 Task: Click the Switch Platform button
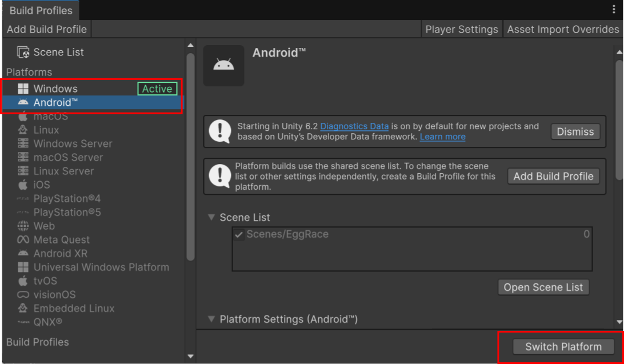click(x=563, y=346)
